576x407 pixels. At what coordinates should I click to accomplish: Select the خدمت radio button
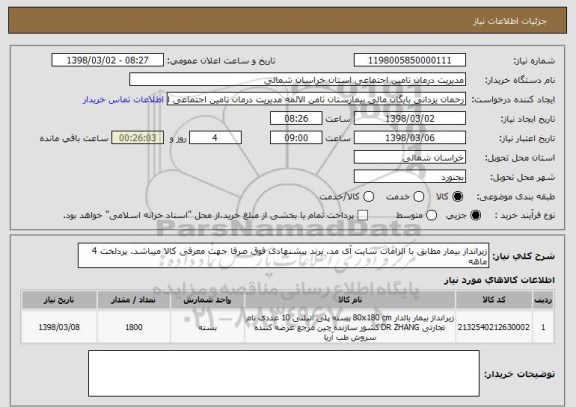click(x=419, y=197)
